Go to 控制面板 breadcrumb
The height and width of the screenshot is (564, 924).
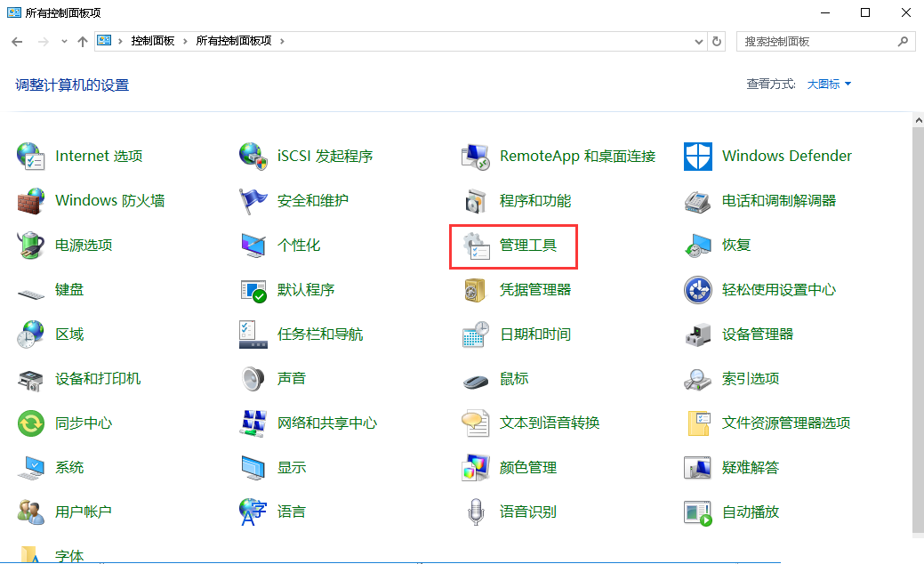(x=153, y=41)
